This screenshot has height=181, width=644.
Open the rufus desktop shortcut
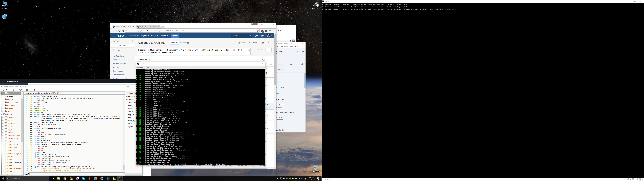[316, 5]
